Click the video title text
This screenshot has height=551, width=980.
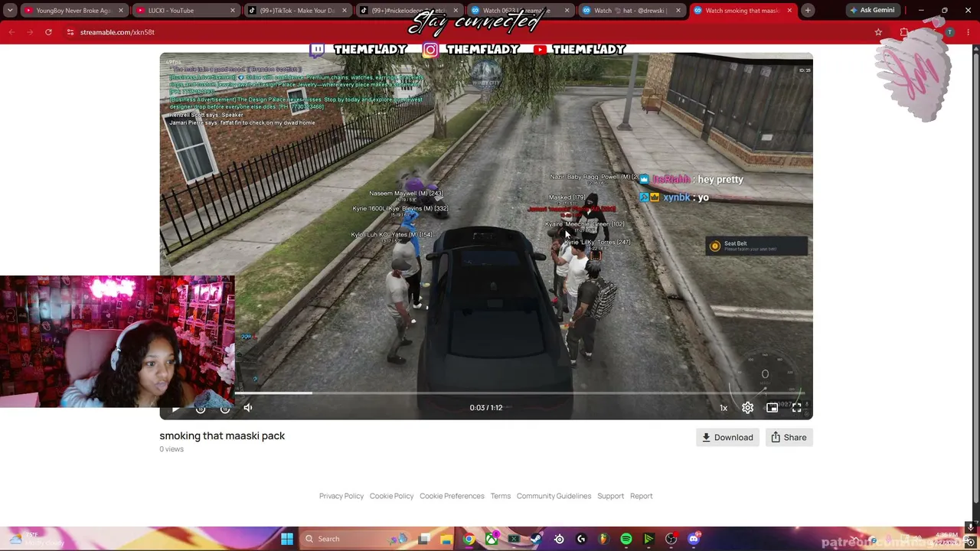[x=222, y=435]
